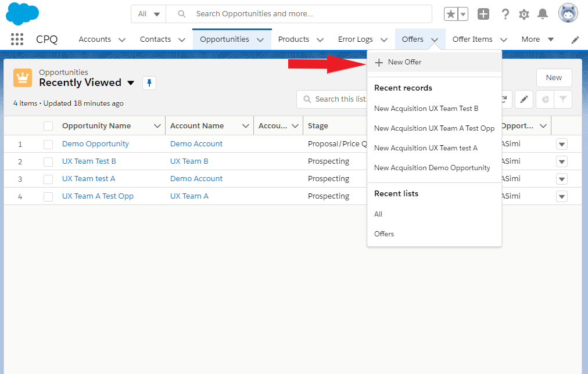Click the favorites star icon

tap(450, 15)
